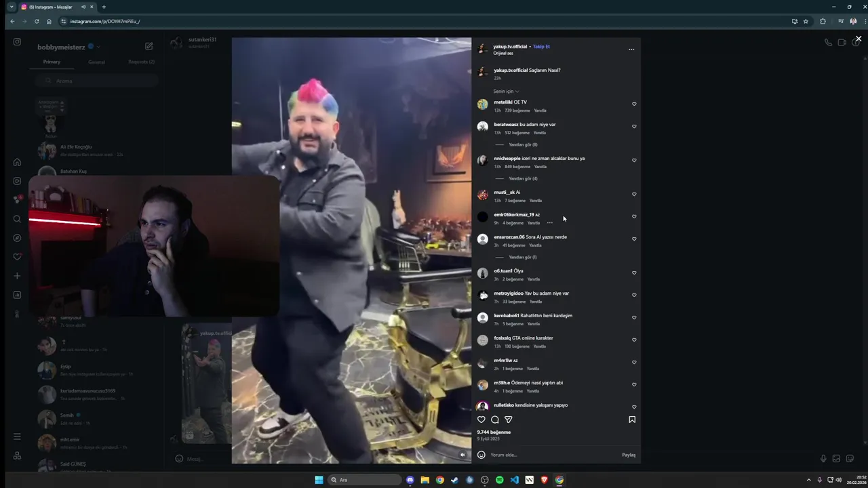The height and width of the screenshot is (488, 868).
Task: Save the post with the bookmark icon
Action: pyautogui.click(x=632, y=420)
